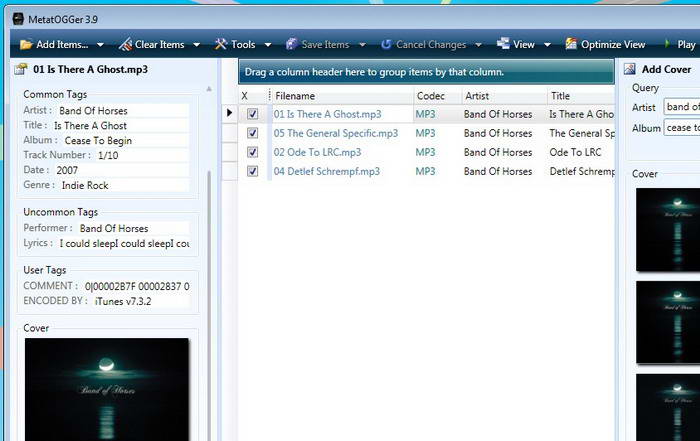Uncheck 05 The General Specific.mp3 checkbox

click(252, 133)
